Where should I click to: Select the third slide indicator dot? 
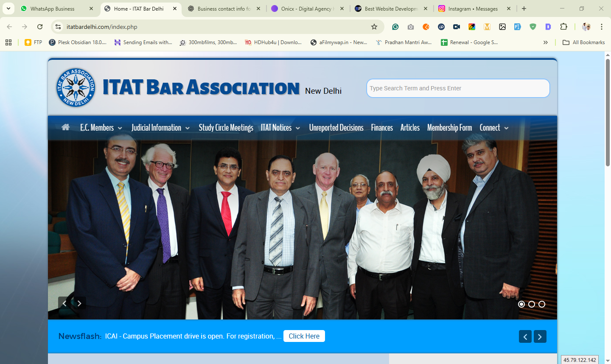pos(542,304)
